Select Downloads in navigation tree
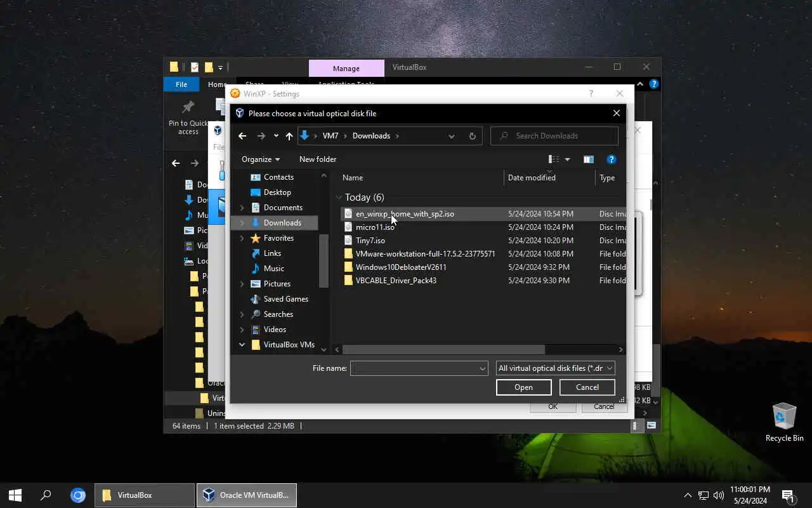The width and height of the screenshot is (812, 508). click(x=282, y=223)
